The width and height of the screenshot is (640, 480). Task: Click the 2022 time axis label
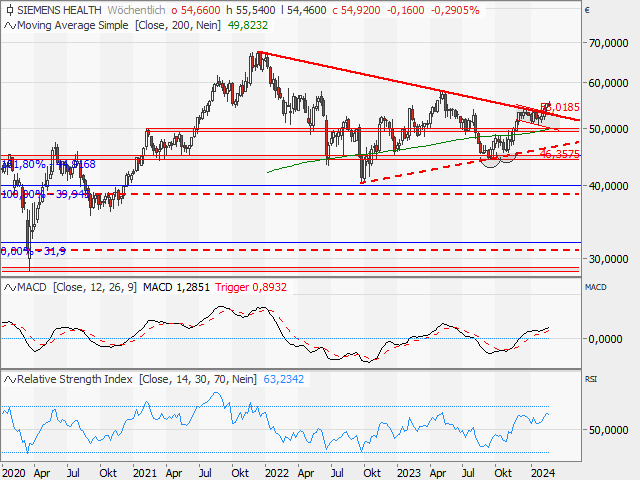click(277, 473)
